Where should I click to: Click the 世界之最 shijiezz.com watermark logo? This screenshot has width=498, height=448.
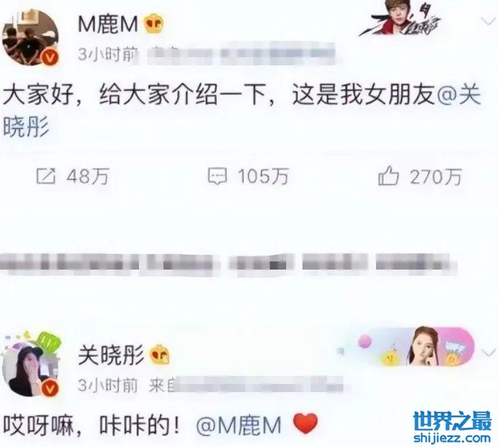pos(452,427)
